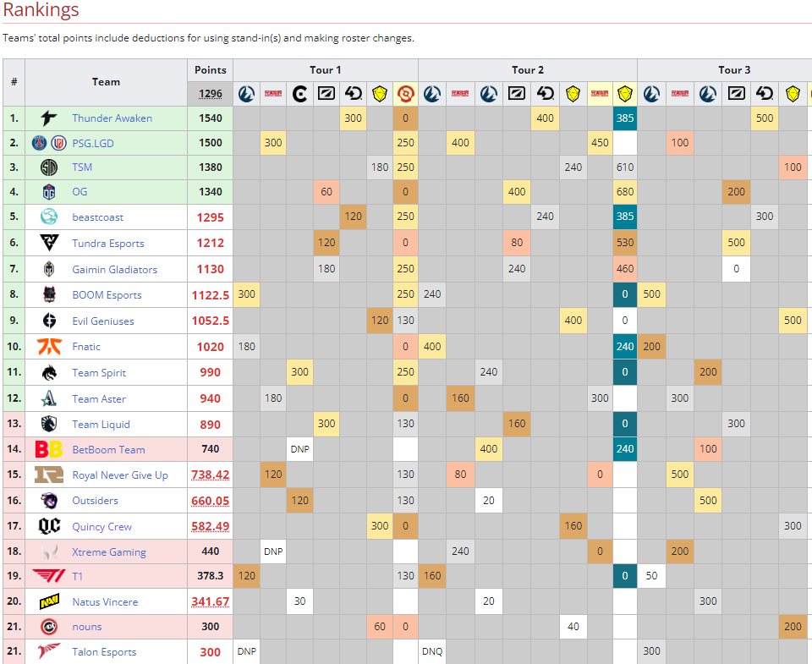Click the Gaimin Gladiators helmet logo
812x664 pixels.
point(49,269)
